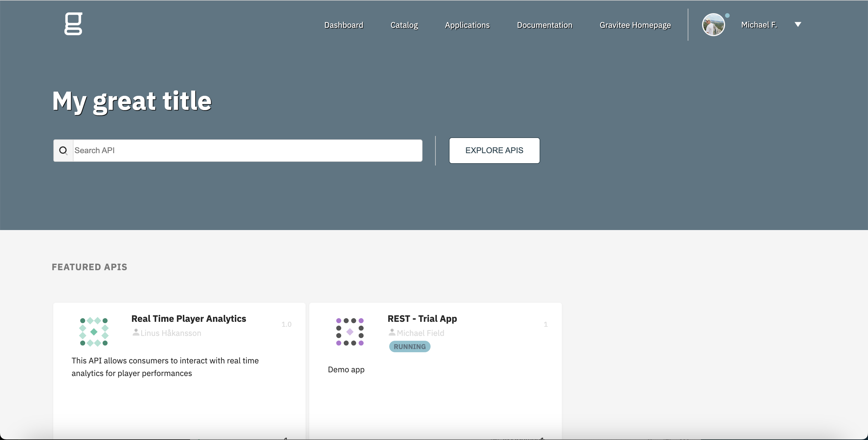Open the Documentation nav link
868x440 pixels.
coord(545,25)
